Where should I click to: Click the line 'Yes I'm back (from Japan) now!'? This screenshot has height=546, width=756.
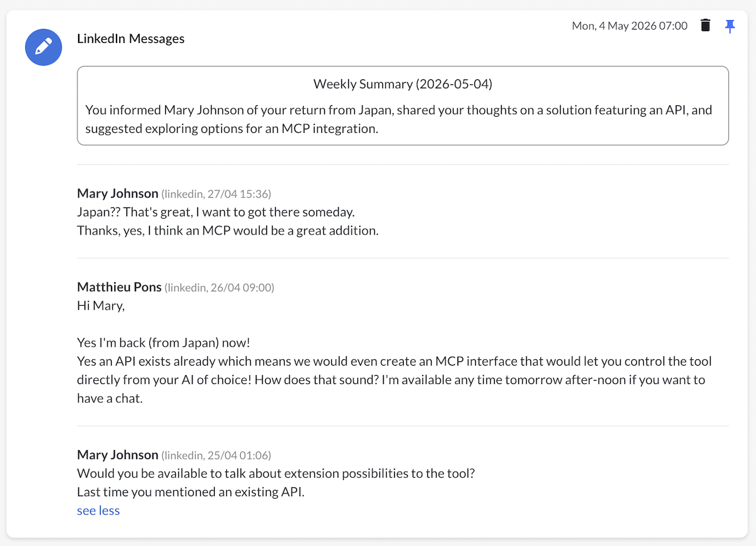pyautogui.click(x=164, y=343)
